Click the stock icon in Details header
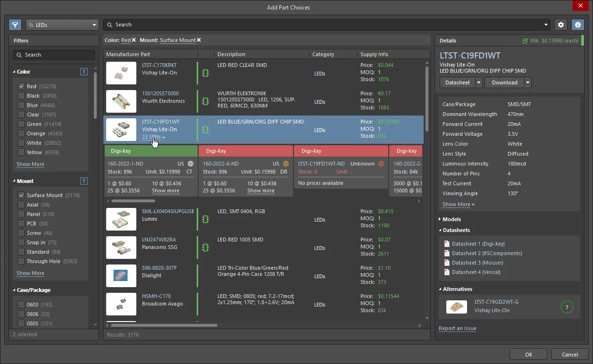 coord(525,41)
